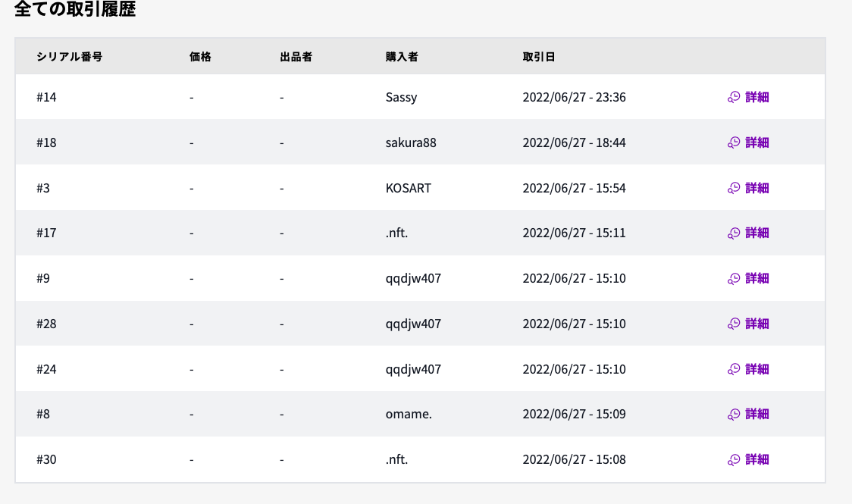Image resolution: width=852 pixels, height=504 pixels.
Task: Open 詳細 link for serial #8
Action: pos(757,415)
